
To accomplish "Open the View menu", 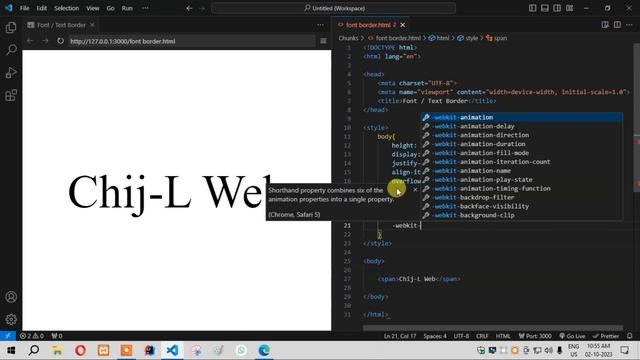I will point(93,8).
